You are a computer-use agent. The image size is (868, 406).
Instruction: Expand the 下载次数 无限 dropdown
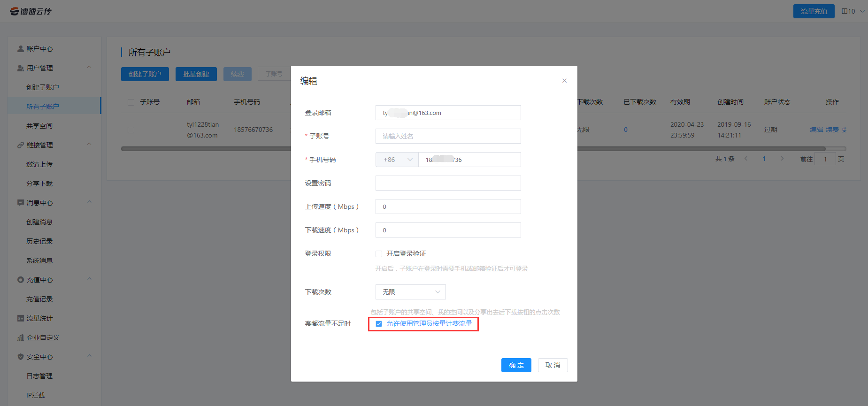click(x=410, y=292)
